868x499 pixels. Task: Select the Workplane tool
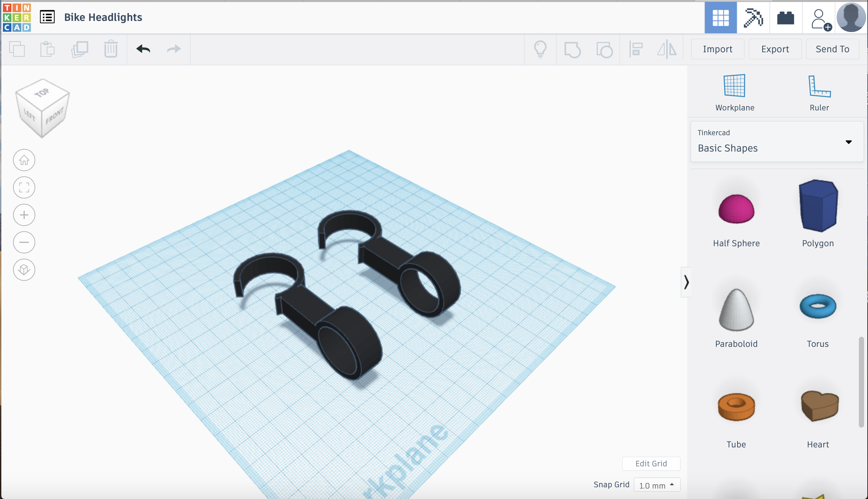tap(735, 92)
